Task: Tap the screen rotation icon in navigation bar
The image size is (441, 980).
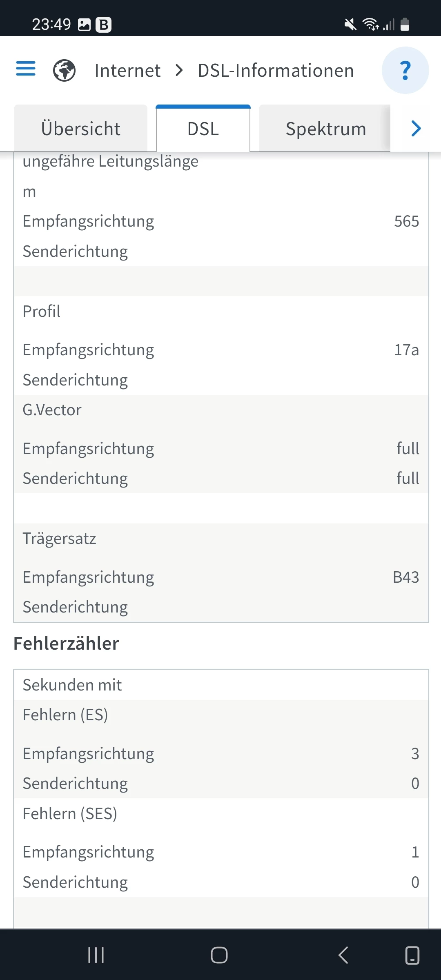Action: (x=412, y=955)
